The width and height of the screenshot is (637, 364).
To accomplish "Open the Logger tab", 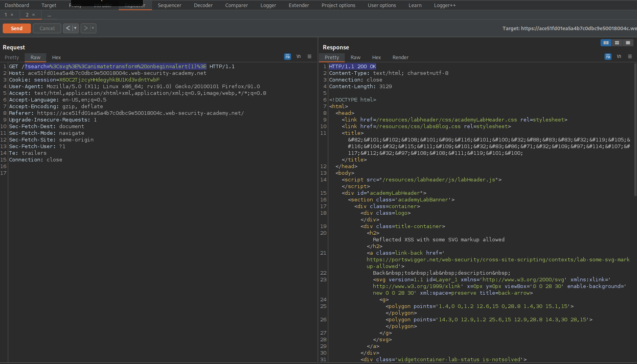I will 268,5.
